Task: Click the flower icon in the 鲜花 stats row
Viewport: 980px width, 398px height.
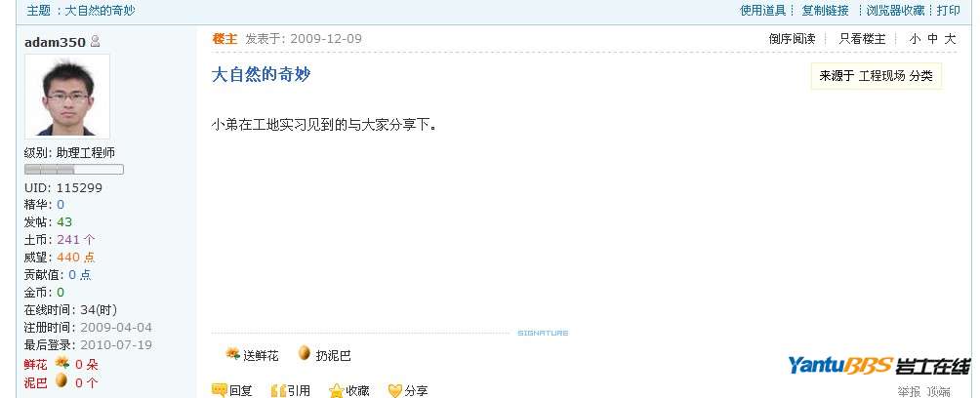Action: point(61,362)
